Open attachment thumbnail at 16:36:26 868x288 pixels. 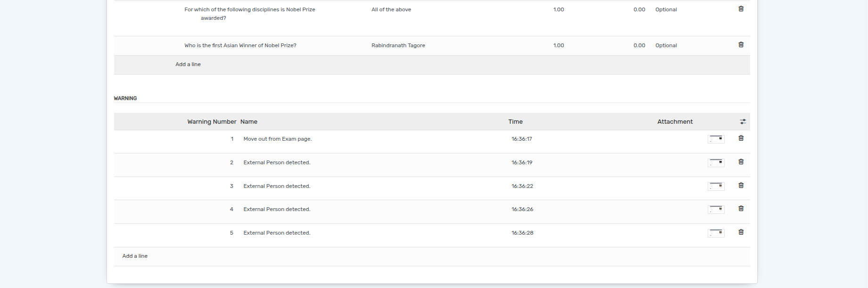click(x=716, y=209)
